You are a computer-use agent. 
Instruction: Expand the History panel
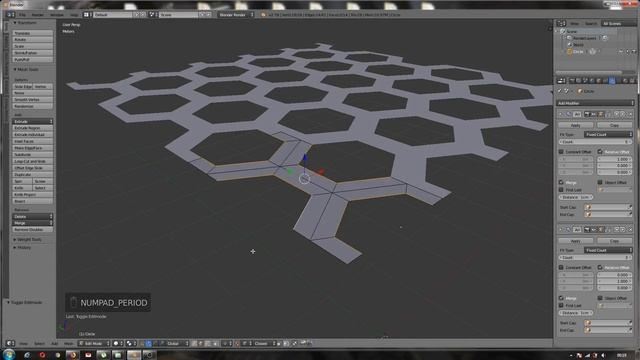pyautogui.click(x=22, y=247)
